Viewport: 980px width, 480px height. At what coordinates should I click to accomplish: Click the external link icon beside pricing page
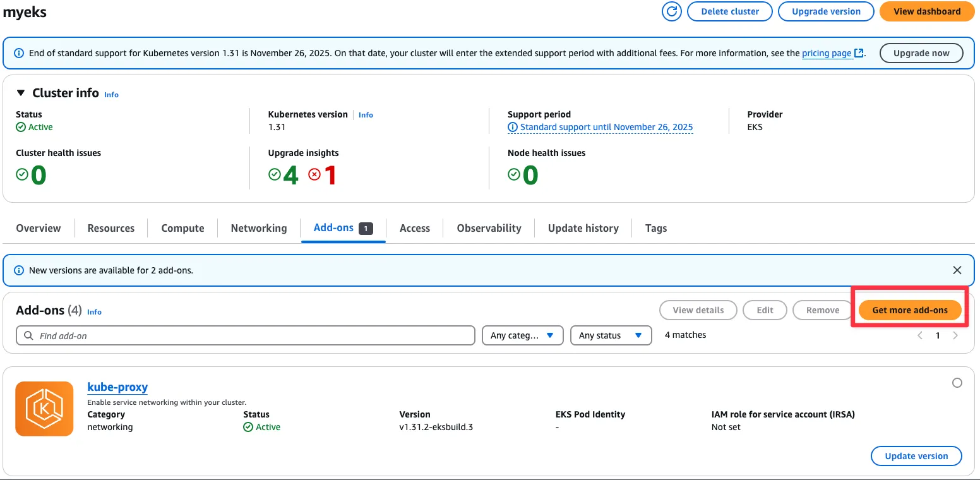859,54
